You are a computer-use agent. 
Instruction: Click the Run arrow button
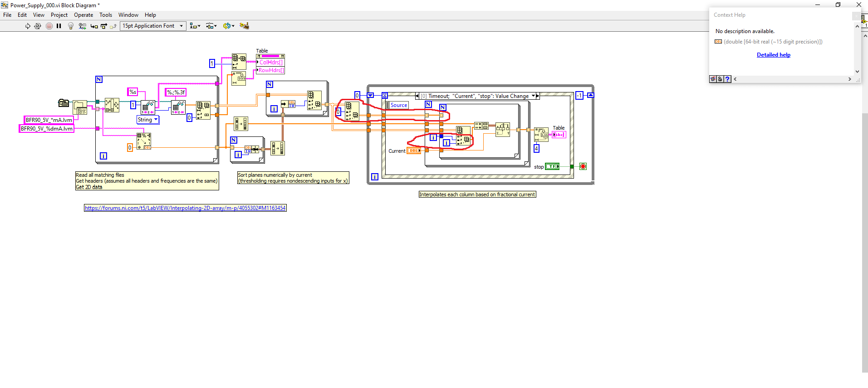point(28,26)
